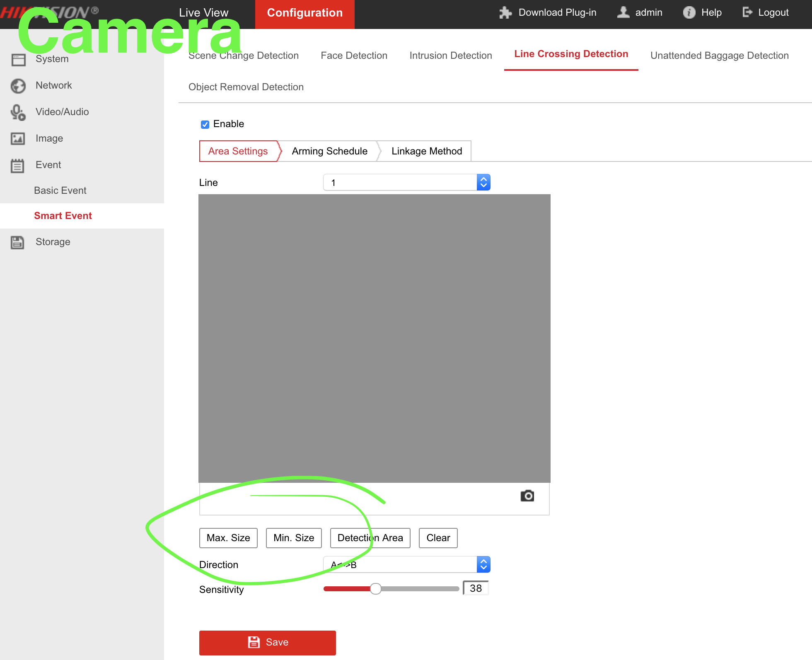Adjust the Sensitivity slider
812x660 pixels.
click(376, 588)
